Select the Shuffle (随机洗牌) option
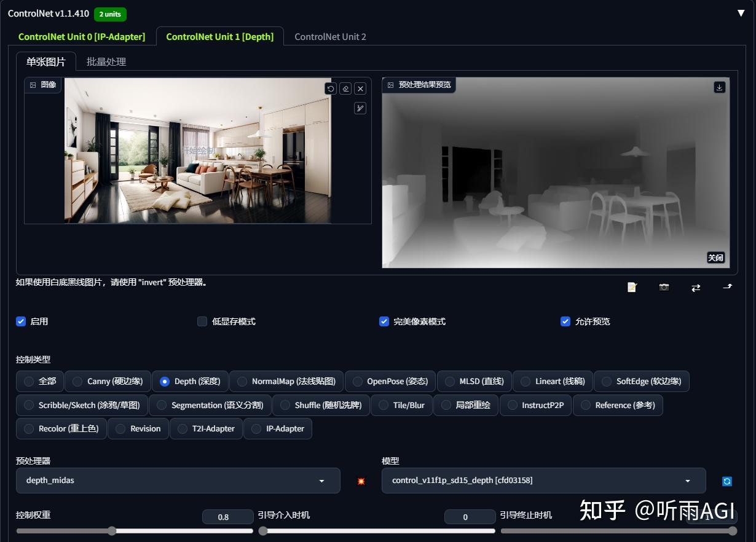756x542 pixels. click(321, 405)
